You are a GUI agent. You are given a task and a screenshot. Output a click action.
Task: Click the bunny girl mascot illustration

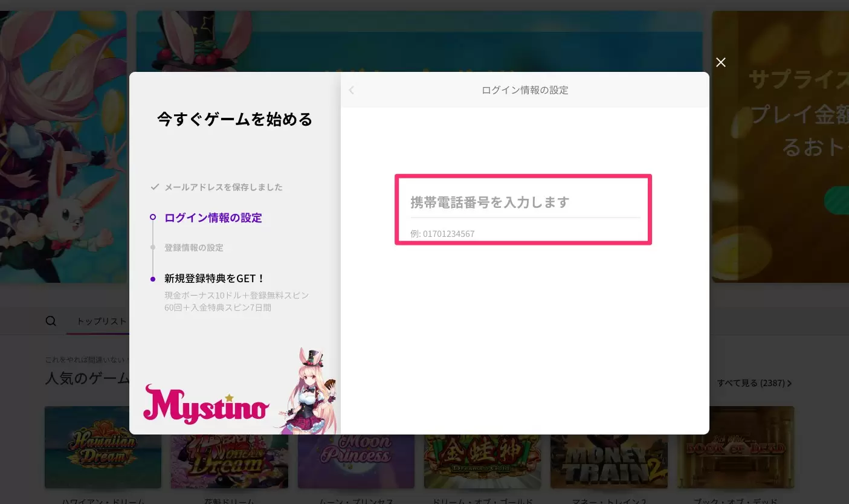click(308, 392)
